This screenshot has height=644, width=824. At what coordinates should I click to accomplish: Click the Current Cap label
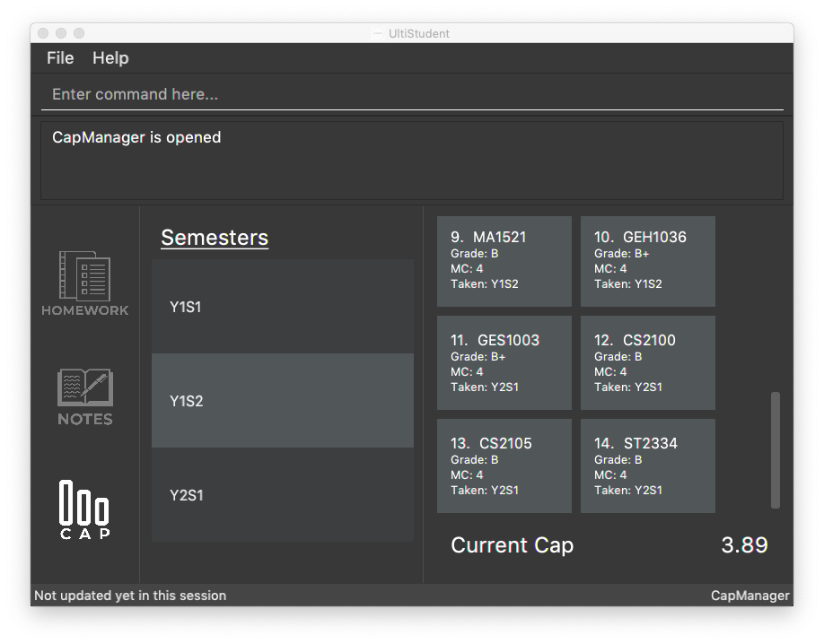(512, 545)
